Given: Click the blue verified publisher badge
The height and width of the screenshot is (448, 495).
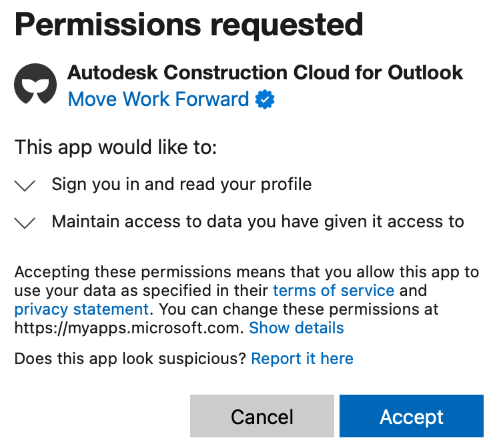Looking at the screenshot, I should (x=266, y=100).
